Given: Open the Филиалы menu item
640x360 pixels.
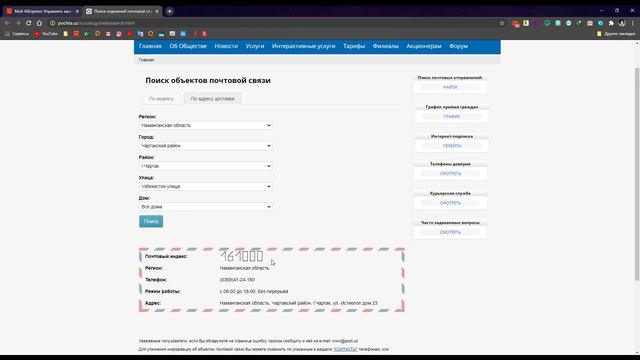Looking at the screenshot, I should pos(385,46).
